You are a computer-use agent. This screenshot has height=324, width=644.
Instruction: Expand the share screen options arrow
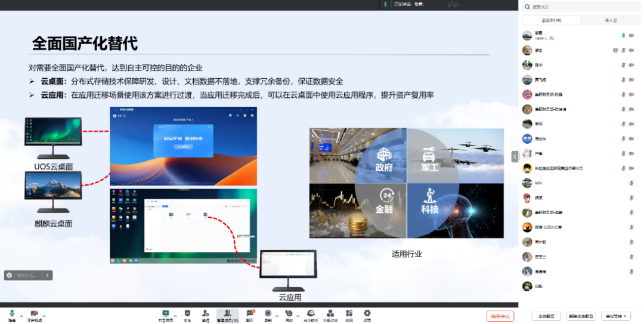175,316
